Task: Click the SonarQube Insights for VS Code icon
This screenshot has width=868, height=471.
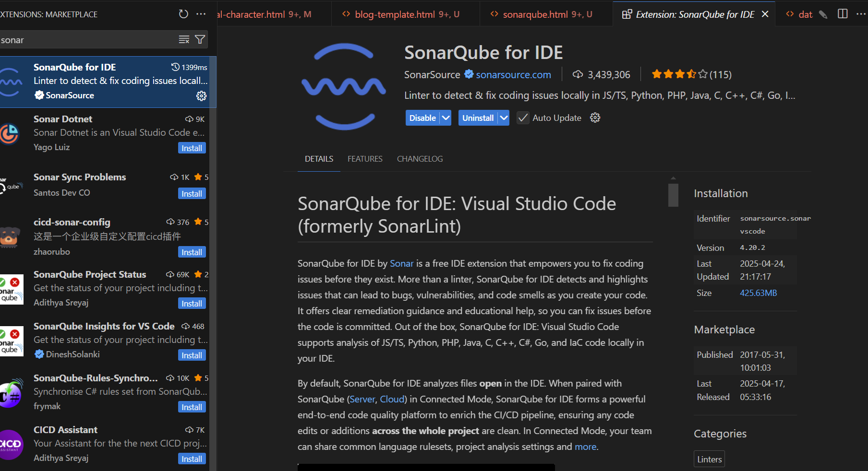Action: [x=11, y=341]
